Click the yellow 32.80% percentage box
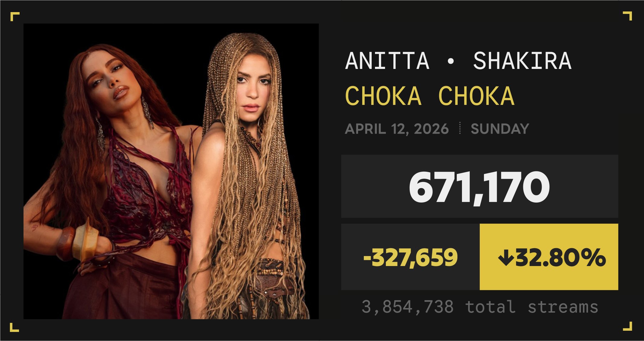Viewport: 644px width, 341px height. point(549,257)
